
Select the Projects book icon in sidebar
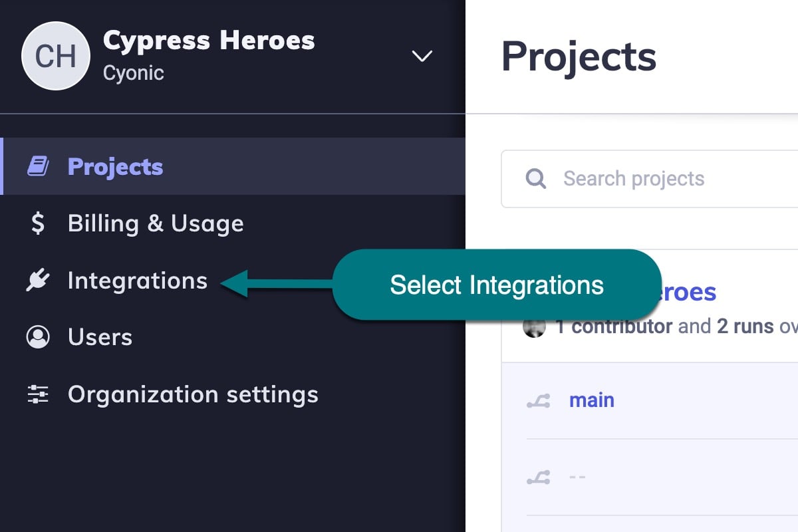(x=37, y=166)
